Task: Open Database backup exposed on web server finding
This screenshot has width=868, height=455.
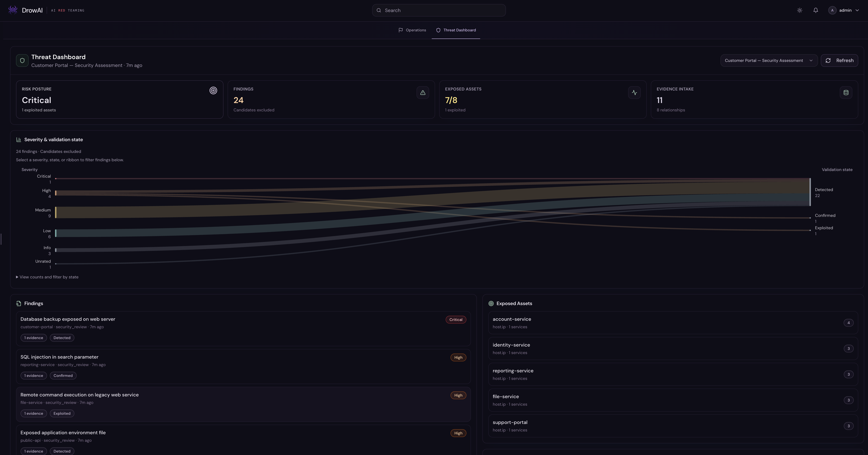Action: [x=243, y=328]
